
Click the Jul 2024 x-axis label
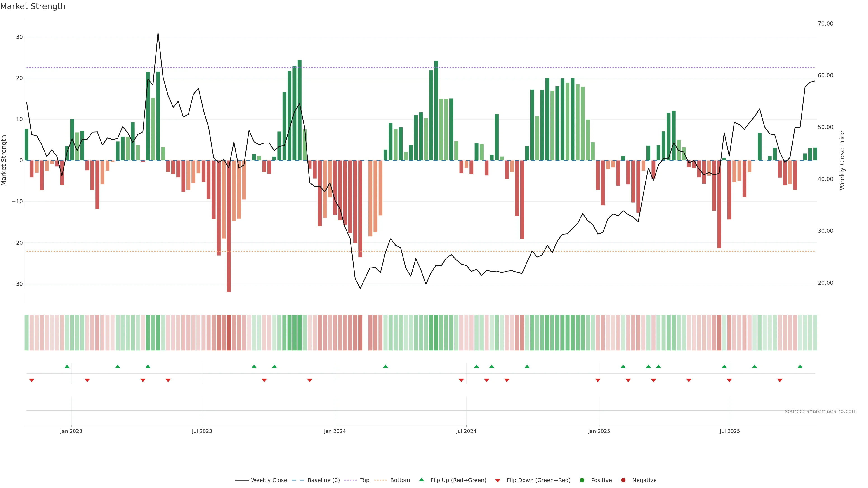pos(466,431)
